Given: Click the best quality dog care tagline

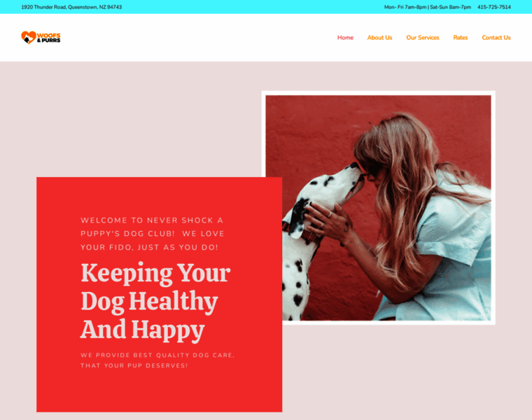Looking at the screenshot, I should click(157, 360).
